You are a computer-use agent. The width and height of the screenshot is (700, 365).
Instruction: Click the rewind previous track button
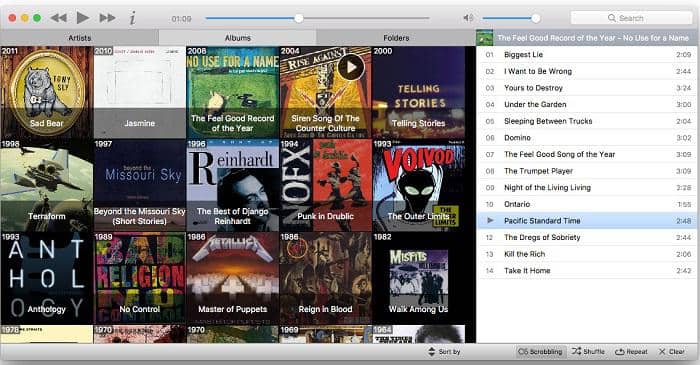(x=58, y=18)
